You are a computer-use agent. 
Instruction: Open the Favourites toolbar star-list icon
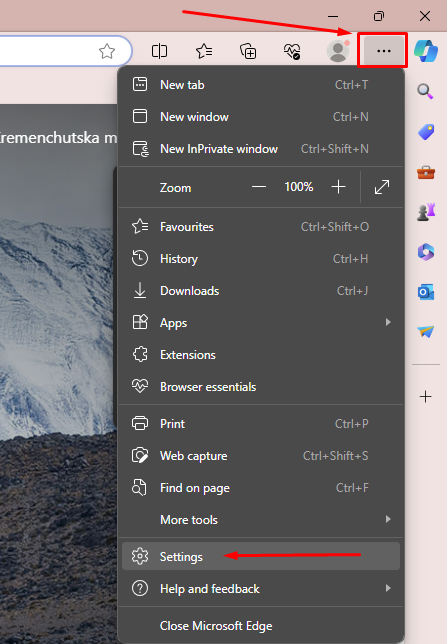(204, 51)
